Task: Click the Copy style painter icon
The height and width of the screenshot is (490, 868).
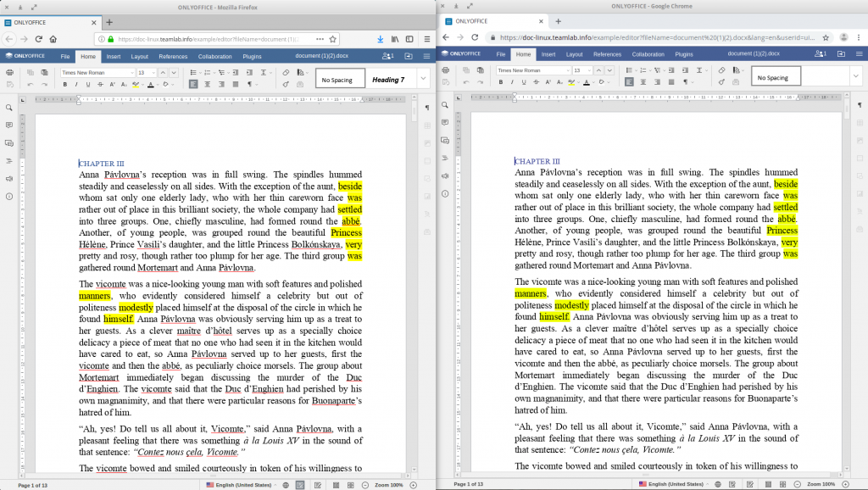Action: pos(286,84)
